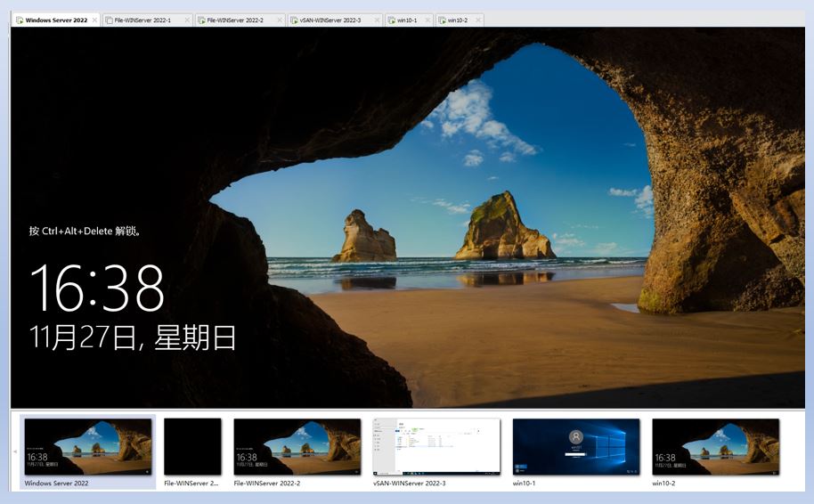Click the 'vSAN-WINServer 2022-3' thumbnail label
814x504 pixels.
tap(409, 483)
